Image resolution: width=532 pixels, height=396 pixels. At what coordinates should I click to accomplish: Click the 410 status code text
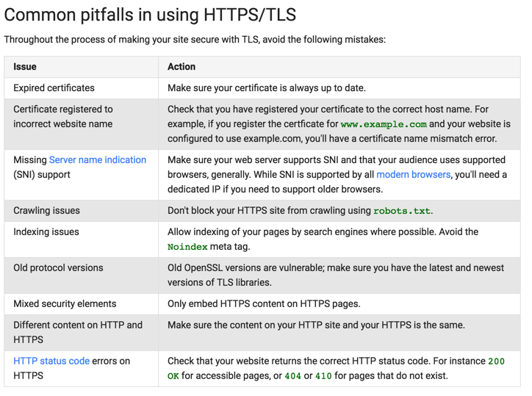(x=323, y=376)
